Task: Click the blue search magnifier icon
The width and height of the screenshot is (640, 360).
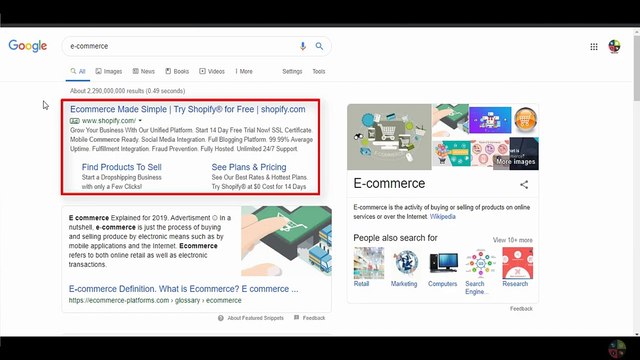Action: pos(319,46)
